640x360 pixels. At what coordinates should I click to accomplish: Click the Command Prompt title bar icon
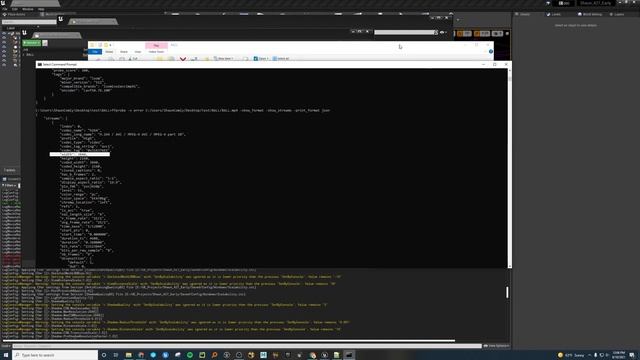click(40, 64)
